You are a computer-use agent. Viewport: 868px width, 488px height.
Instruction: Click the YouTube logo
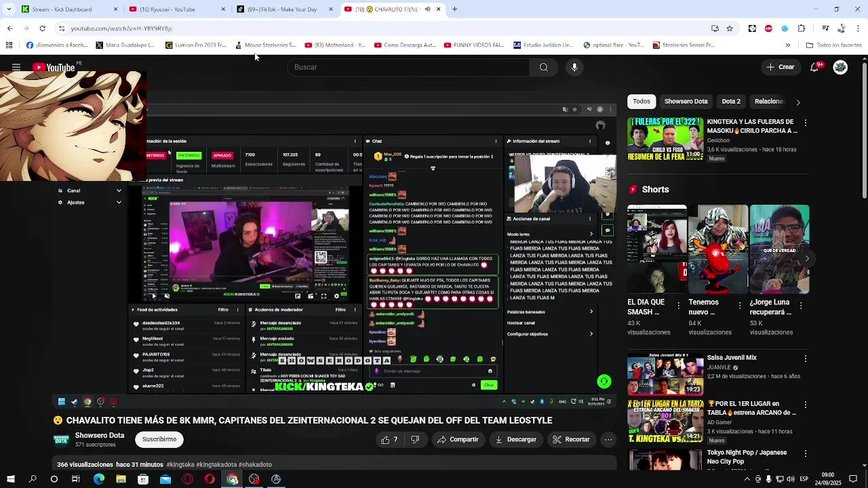54,67
